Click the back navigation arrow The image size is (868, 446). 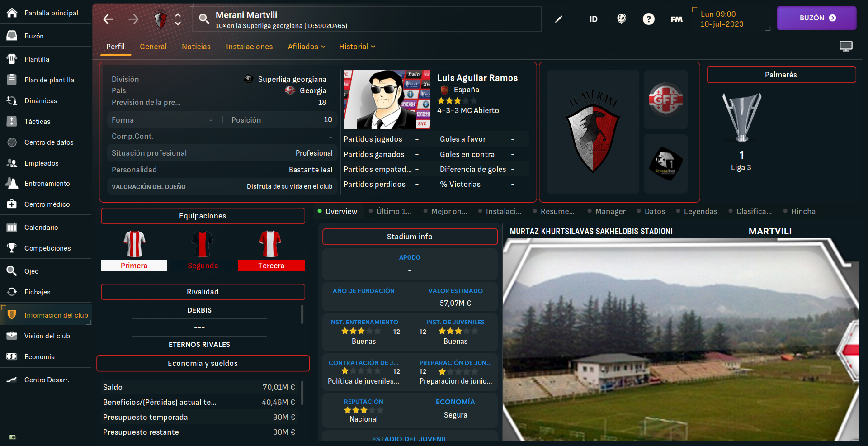tap(108, 19)
